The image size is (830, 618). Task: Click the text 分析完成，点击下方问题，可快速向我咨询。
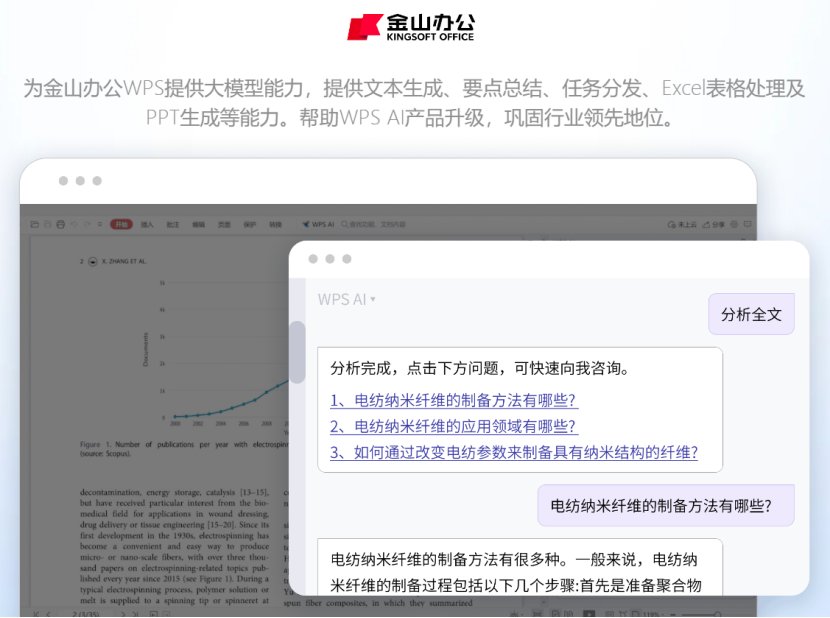coord(480,368)
